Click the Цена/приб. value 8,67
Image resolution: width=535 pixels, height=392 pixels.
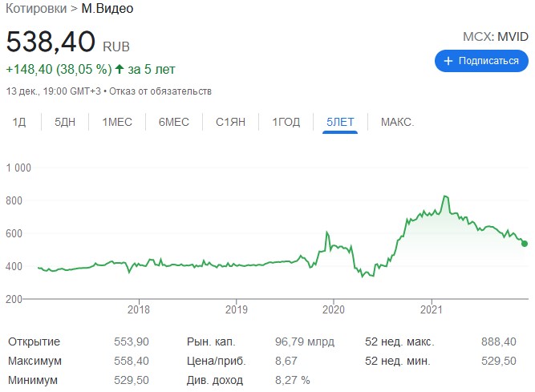point(286,361)
